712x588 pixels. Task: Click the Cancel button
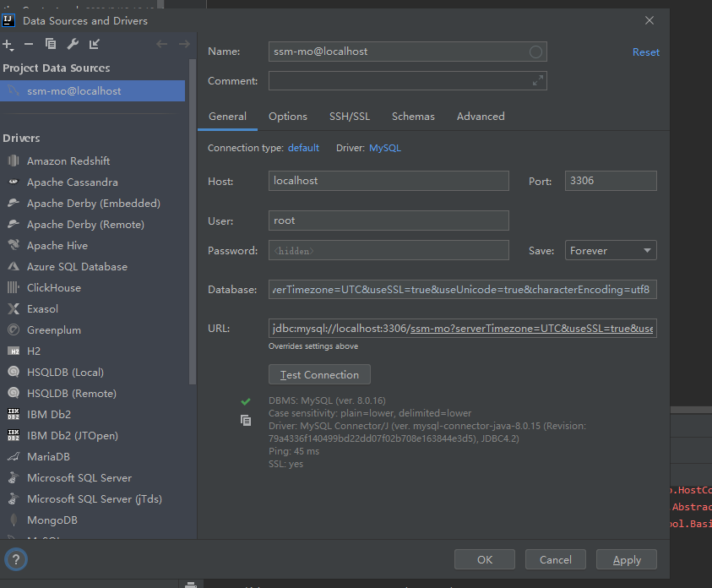click(556, 559)
